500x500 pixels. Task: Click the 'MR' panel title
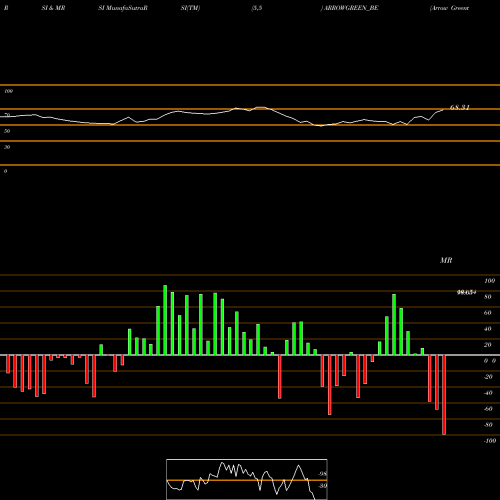click(446, 260)
